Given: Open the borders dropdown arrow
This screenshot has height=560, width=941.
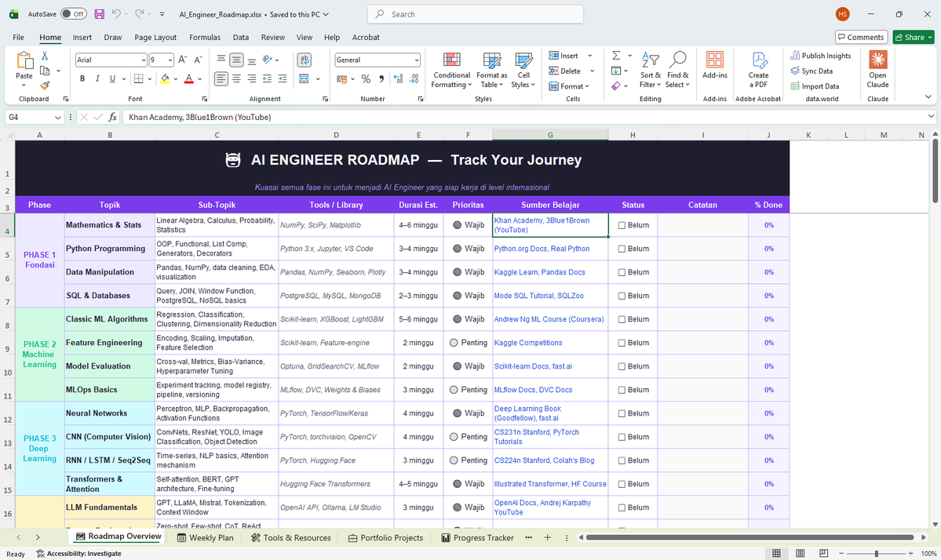Looking at the screenshot, I should [149, 78].
